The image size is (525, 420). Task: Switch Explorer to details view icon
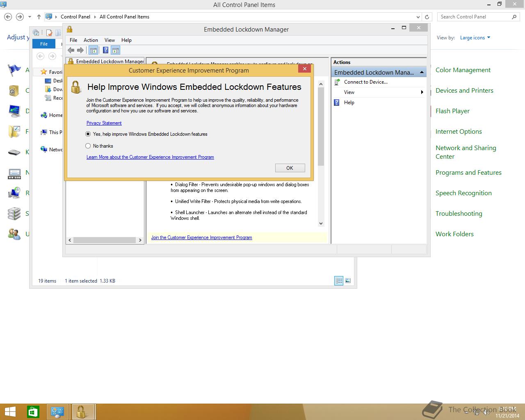(x=339, y=281)
